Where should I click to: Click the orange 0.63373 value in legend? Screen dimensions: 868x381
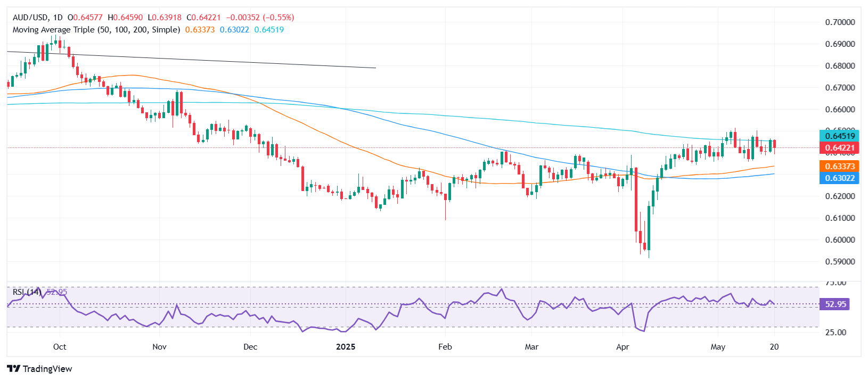(x=200, y=30)
